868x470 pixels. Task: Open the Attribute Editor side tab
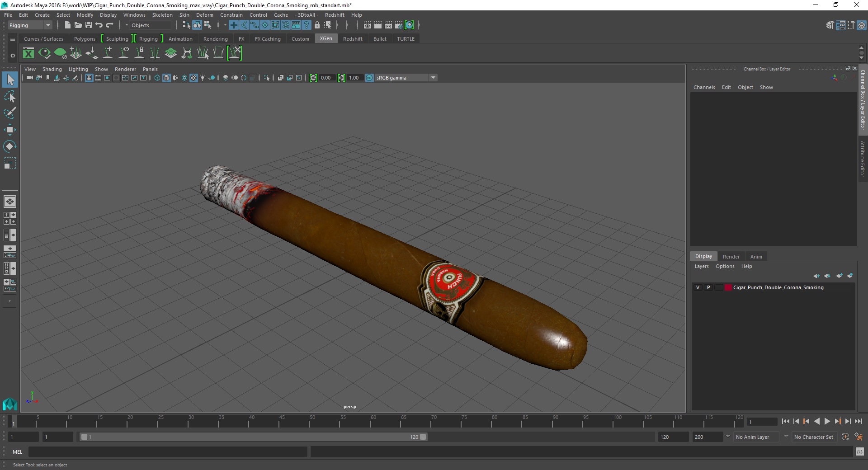863,159
